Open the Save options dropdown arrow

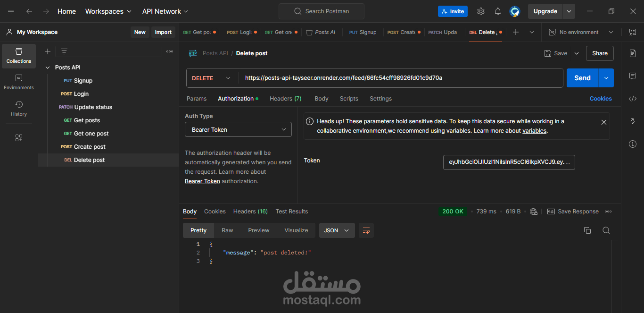(x=576, y=53)
